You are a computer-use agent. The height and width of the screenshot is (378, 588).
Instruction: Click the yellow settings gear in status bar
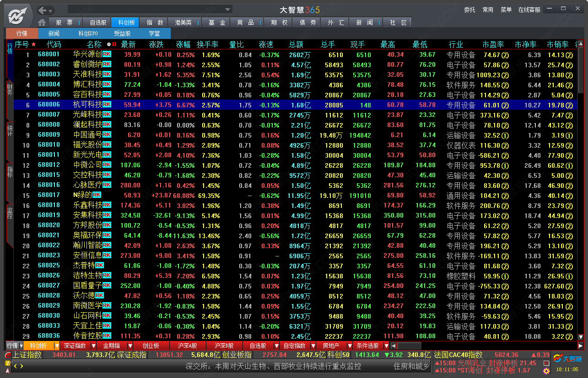[546, 371]
